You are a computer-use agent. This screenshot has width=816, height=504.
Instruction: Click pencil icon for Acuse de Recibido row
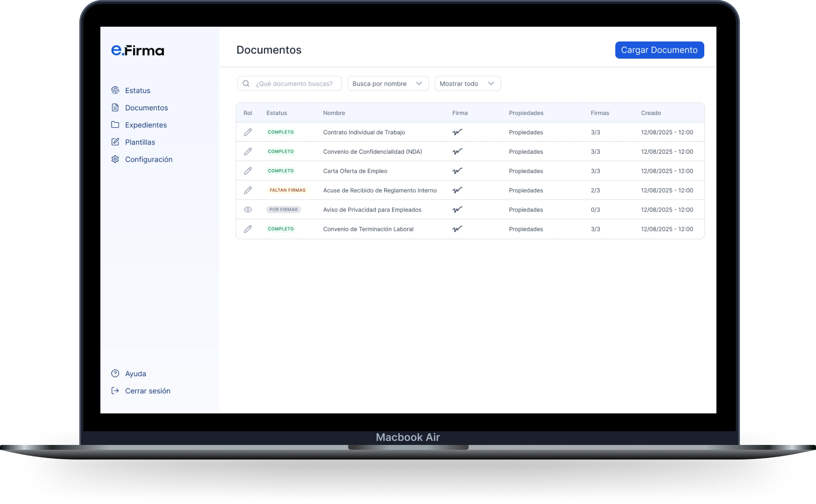pos(248,190)
